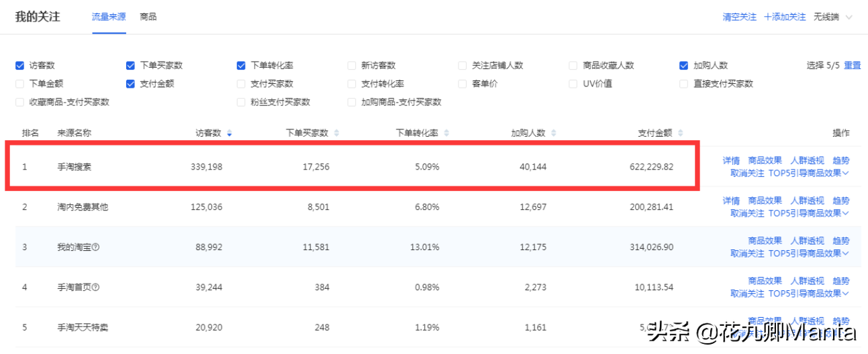Check the 关注店铺人数 checkbox
This screenshot has width=868, height=354.
tap(463, 66)
